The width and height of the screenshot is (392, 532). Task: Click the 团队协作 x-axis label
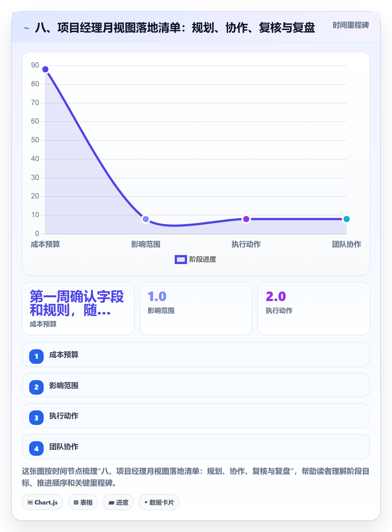click(346, 244)
